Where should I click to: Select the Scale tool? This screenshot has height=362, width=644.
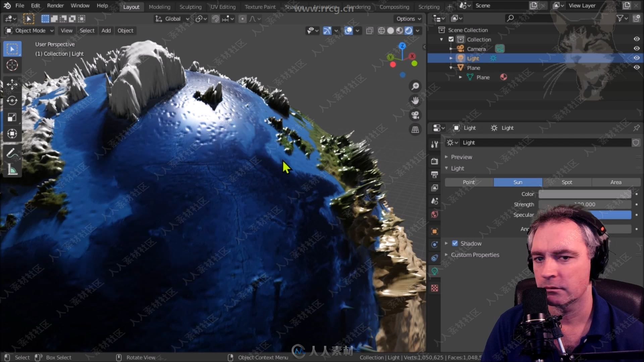point(12,117)
